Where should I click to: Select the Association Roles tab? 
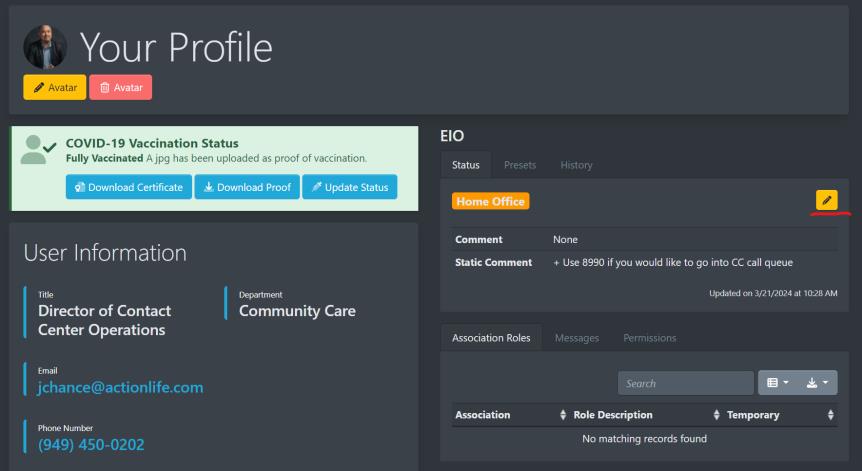491,338
